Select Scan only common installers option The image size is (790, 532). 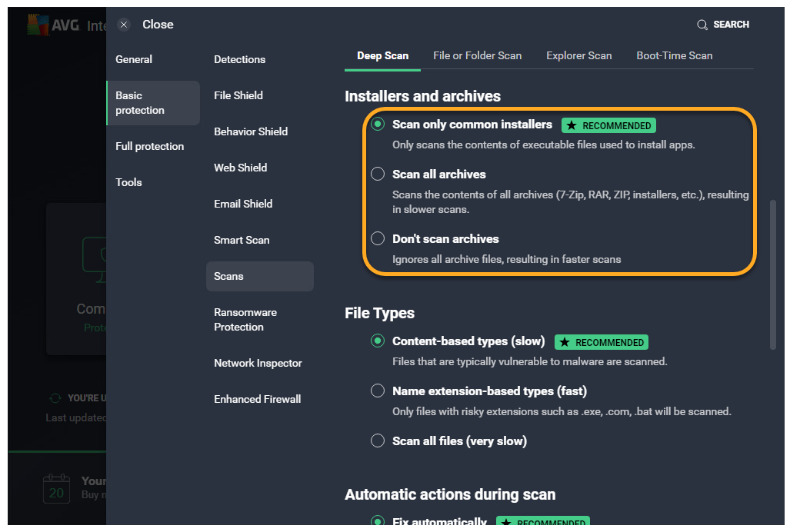378,125
